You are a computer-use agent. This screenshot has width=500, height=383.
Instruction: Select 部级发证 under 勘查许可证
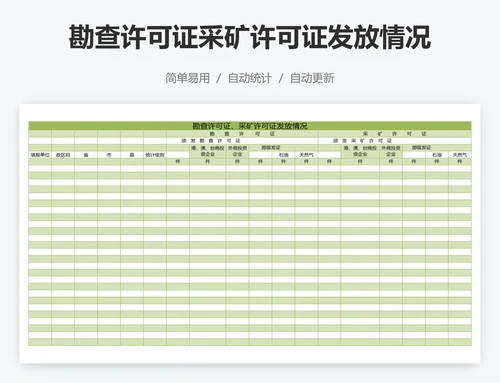click(x=271, y=147)
